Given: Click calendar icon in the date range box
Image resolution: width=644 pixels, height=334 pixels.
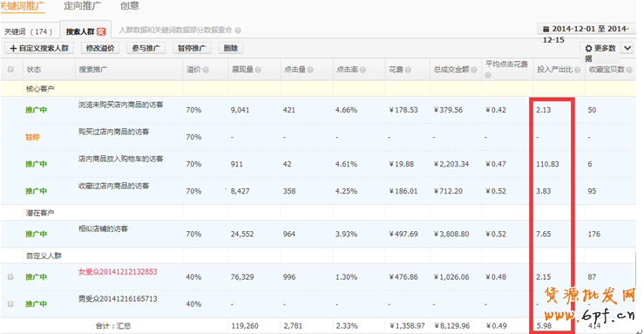Looking at the screenshot, I should (x=546, y=29).
